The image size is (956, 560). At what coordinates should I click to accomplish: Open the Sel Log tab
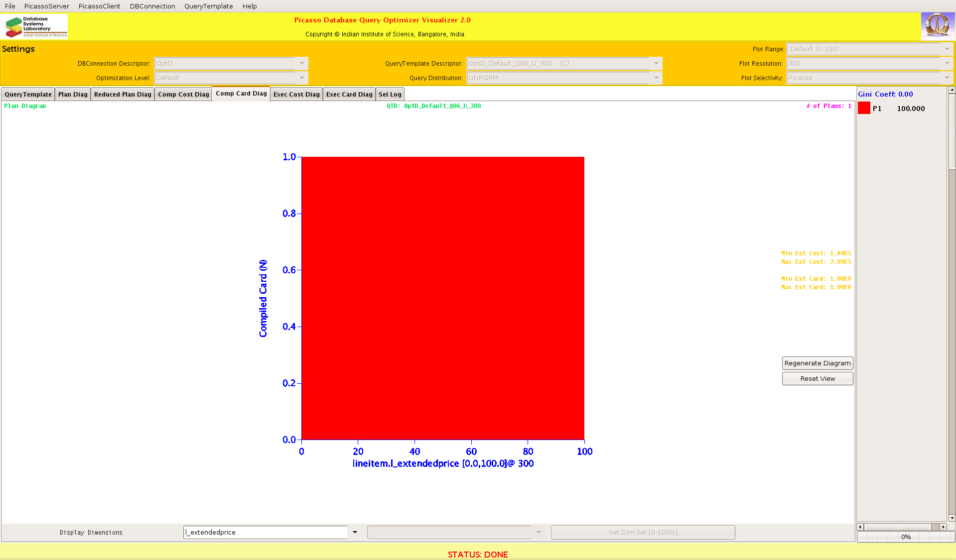[x=390, y=95]
